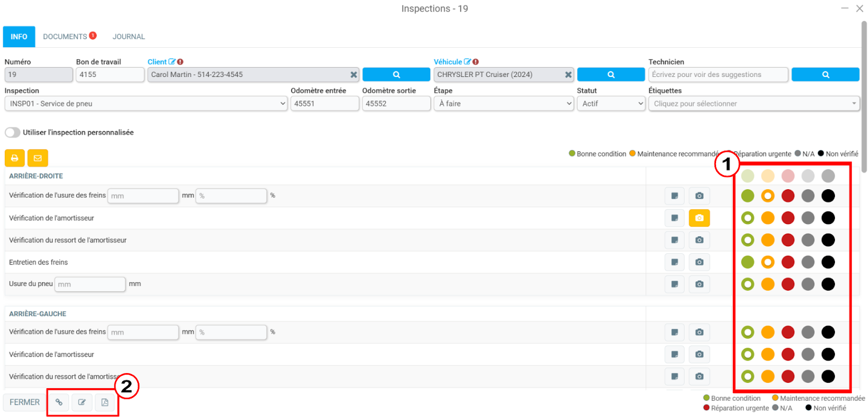
Task: Click the yellow email envelope button
Action: 37,158
